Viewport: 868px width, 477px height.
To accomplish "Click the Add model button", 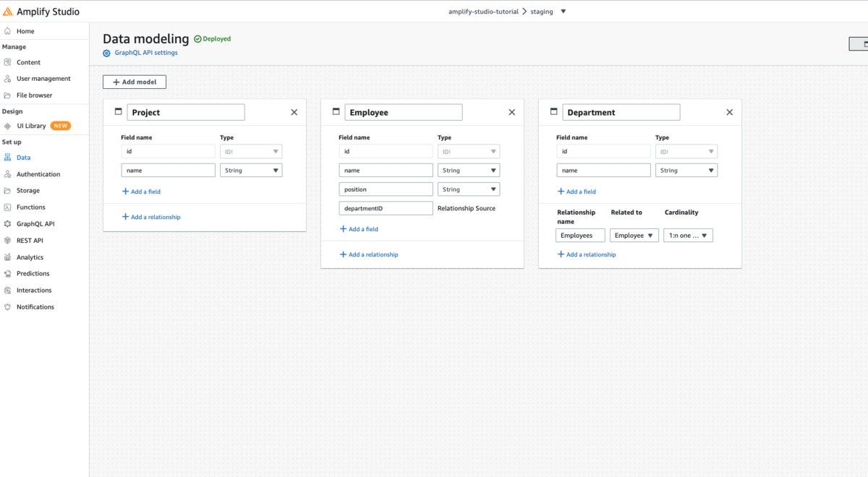I will click(x=135, y=82).
